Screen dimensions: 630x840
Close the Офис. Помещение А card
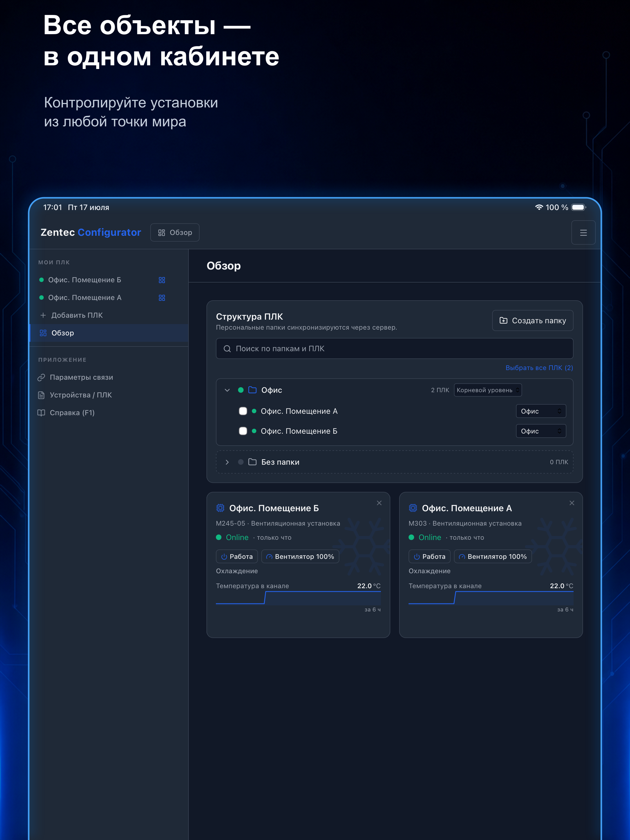pos(571,503)
